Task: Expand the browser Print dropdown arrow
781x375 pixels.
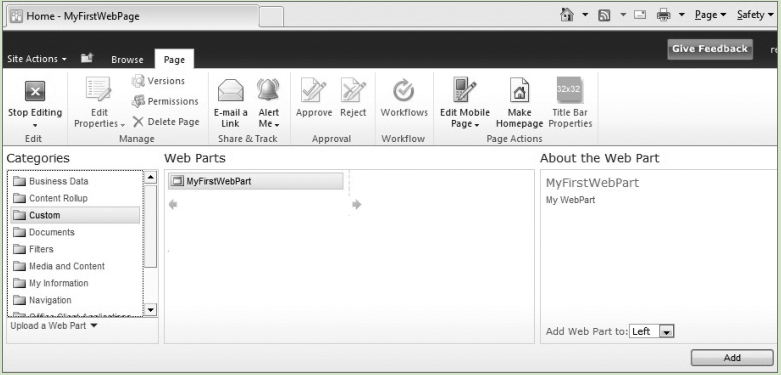Action: point(682,15)
